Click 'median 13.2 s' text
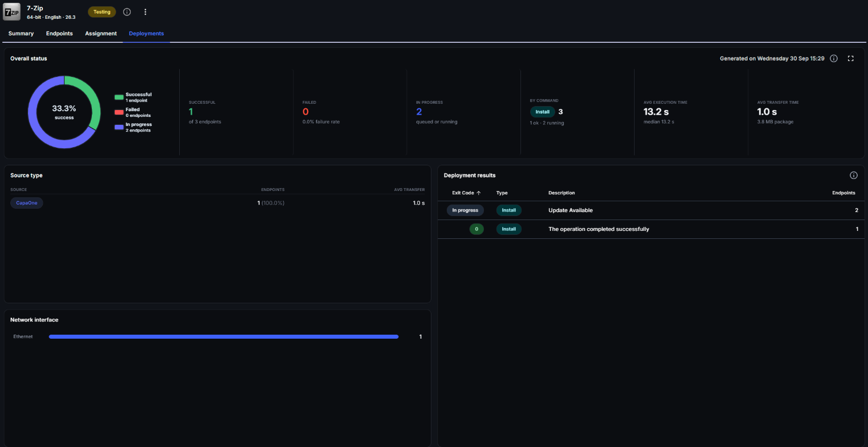The width and height of the screenshot is (868, 447). pyautogui.click(x=659, y=122)
